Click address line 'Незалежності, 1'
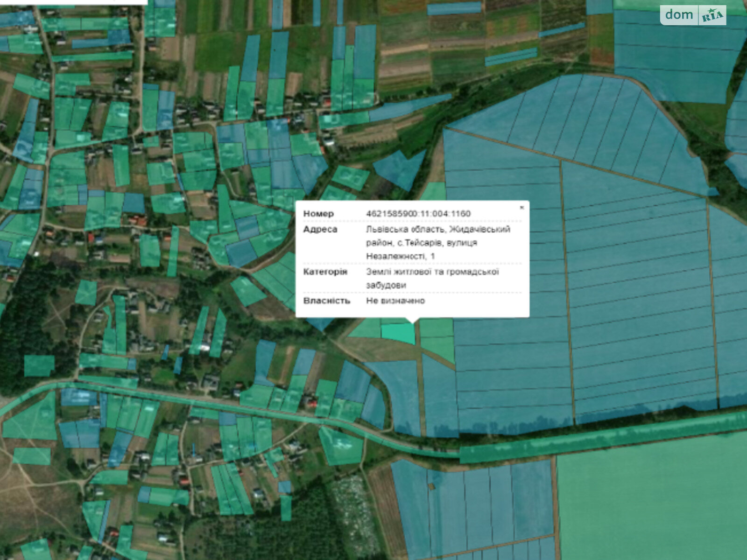 click(x=400, y=256)
